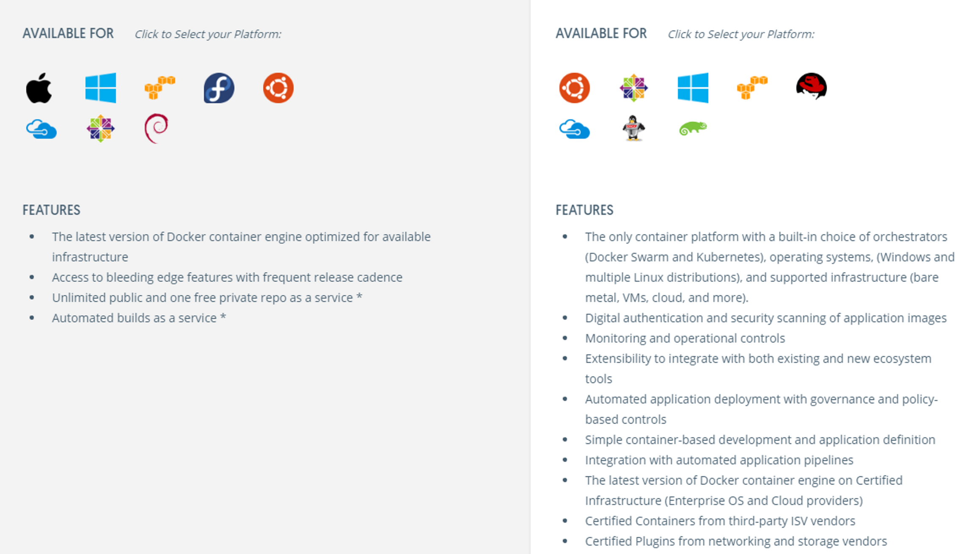
Task: Open the Azure cloud icon in the gray panel
Action: (x=41, y=129)
